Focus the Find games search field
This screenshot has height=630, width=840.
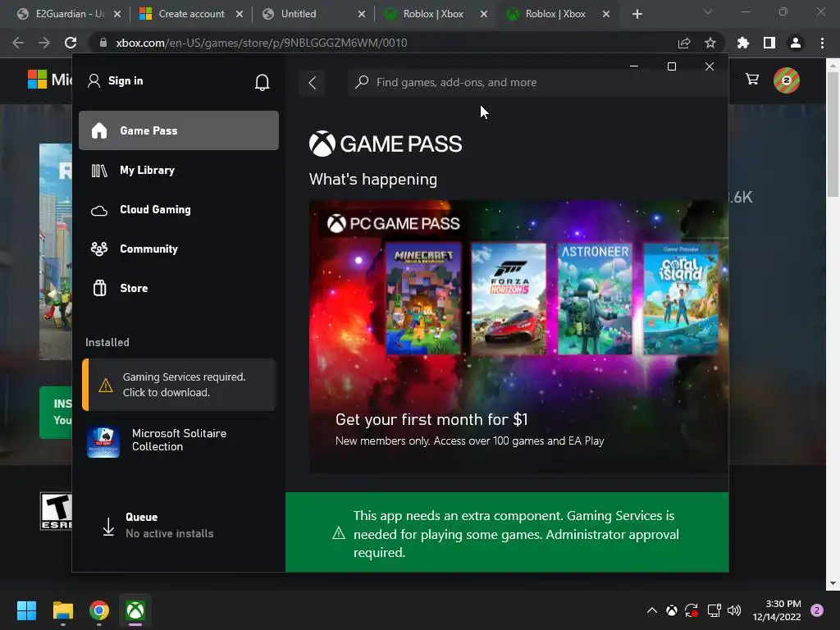click(x=538, y=83)
